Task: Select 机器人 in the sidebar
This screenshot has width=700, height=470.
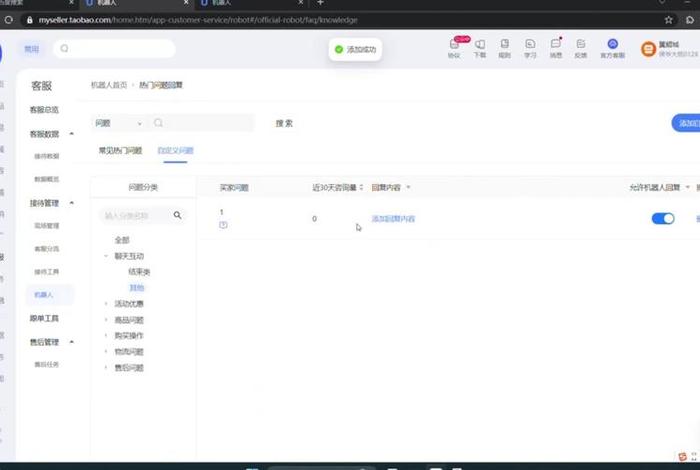Action: coord(50,295)
